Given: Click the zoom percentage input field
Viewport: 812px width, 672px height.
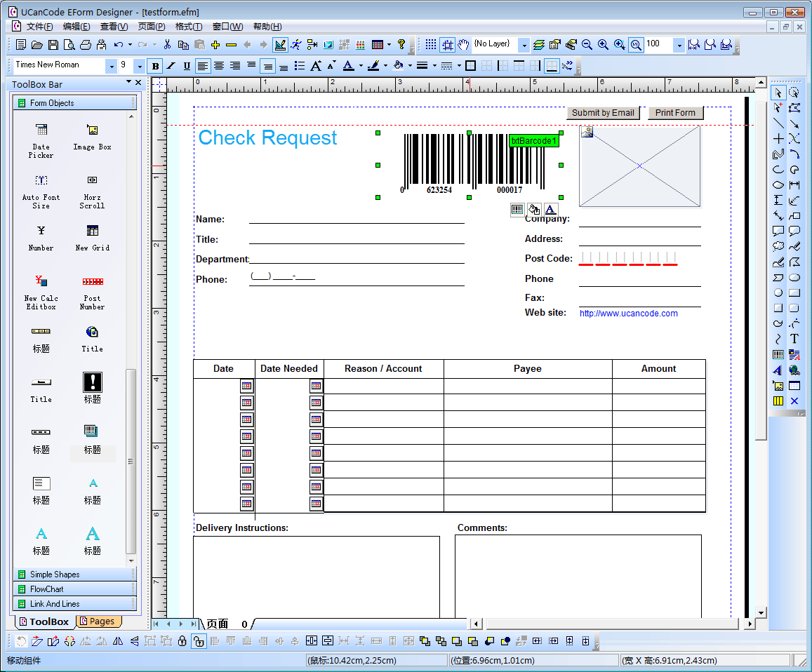Looking at the screenshot, I should point(658,44).
